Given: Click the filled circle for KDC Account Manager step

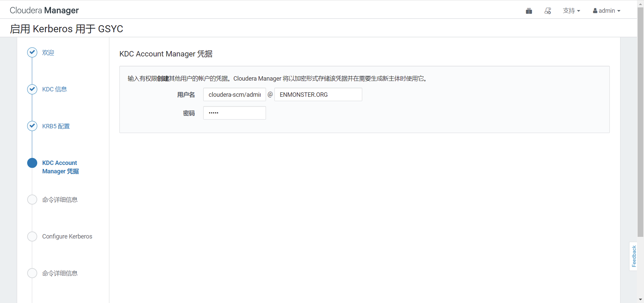Looking at the screenshot, I should click(32, 163).
